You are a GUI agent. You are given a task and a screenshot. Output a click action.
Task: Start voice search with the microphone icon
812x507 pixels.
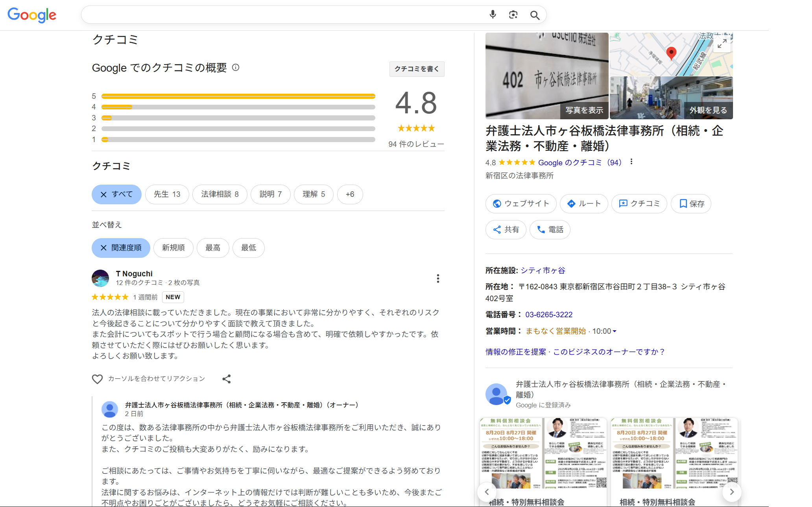tap(493, 15)
